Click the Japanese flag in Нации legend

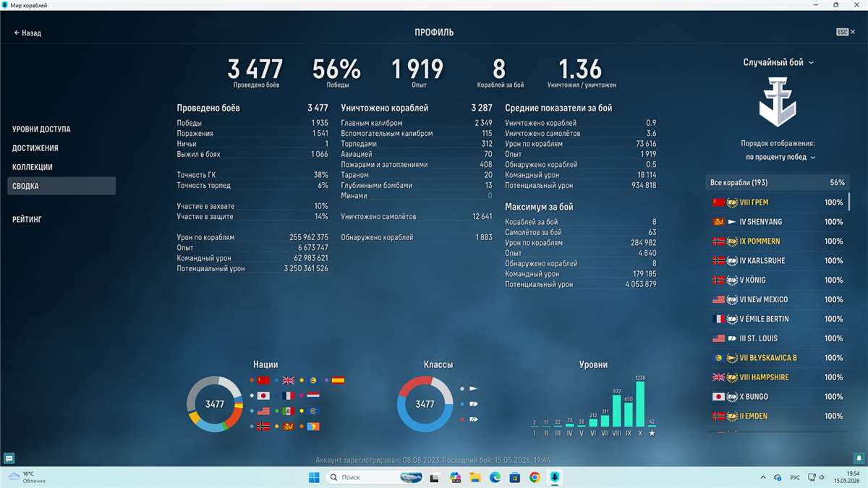pos(263,396)
